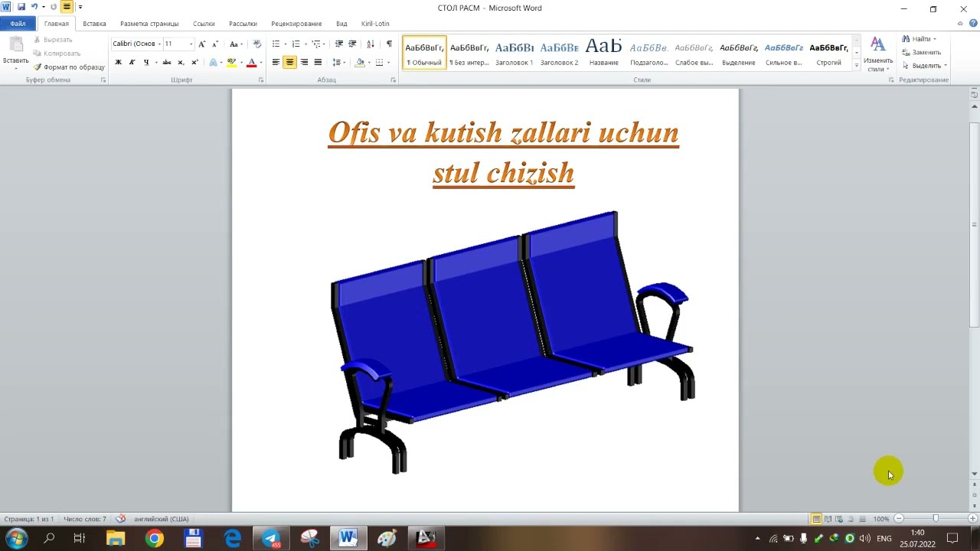Undo the last action in quick access toolbar
Image resolution: width=980 pixels, height=551 pixels.
34,7
